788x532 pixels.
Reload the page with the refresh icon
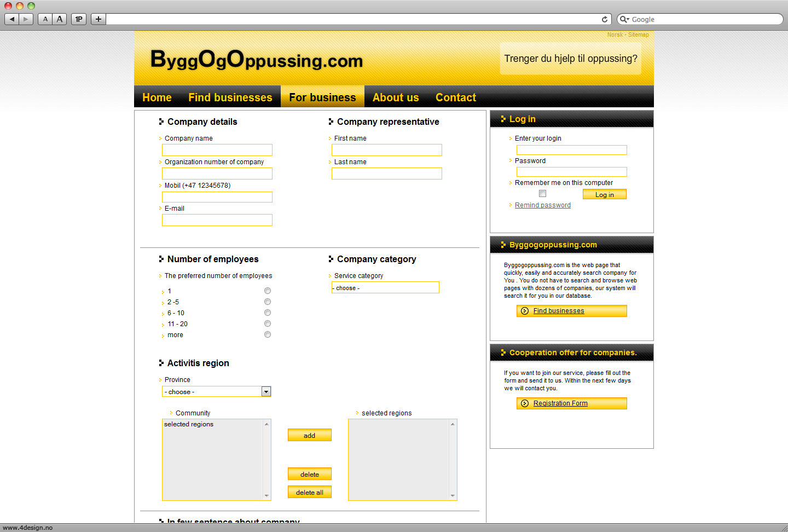point(605,19)
